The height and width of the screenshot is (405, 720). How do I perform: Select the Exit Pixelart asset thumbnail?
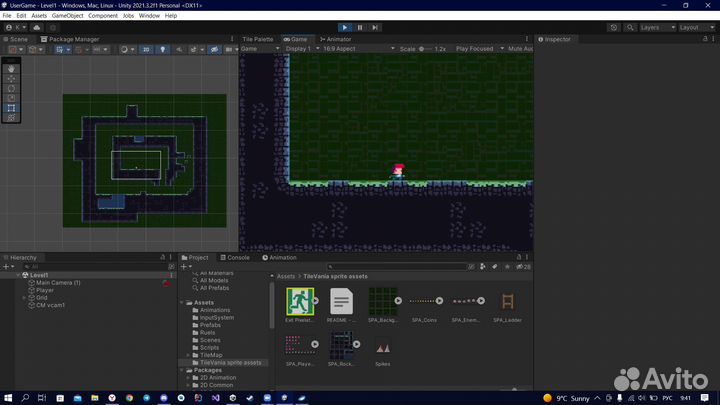(300, 301)
